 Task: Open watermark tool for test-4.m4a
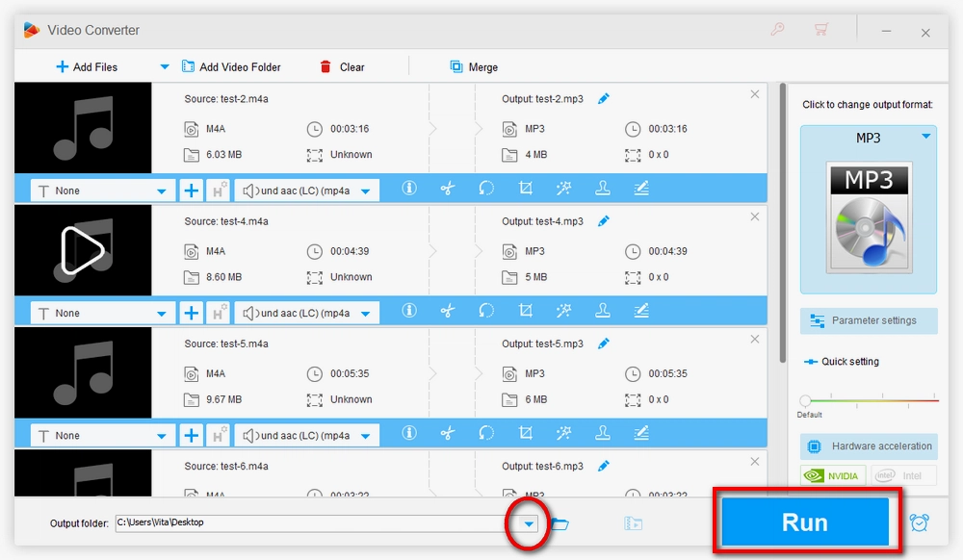click(603, 311)
